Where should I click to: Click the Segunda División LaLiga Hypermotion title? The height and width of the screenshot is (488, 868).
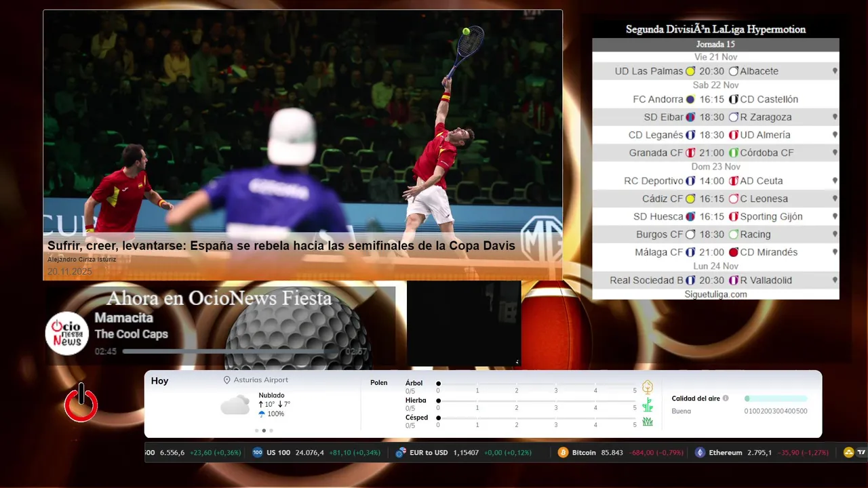tap(715, 29)
